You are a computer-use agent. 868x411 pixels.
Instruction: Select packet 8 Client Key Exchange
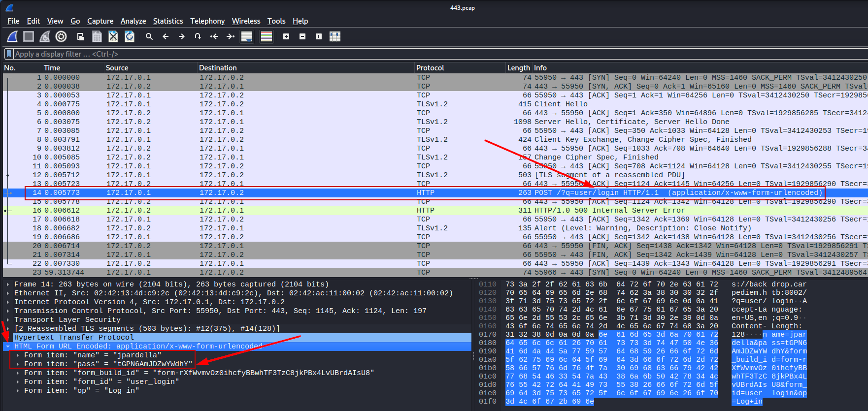435,140
